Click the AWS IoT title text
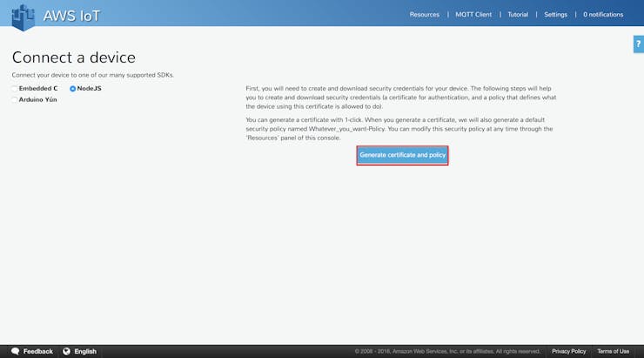This screenshot has width=644, height=358. 71,16
